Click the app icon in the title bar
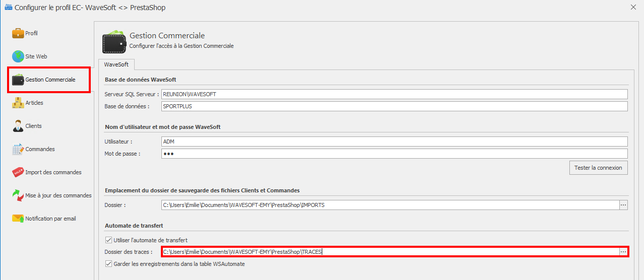This screenshot has width=644, height=280. (x=8, y=8)
